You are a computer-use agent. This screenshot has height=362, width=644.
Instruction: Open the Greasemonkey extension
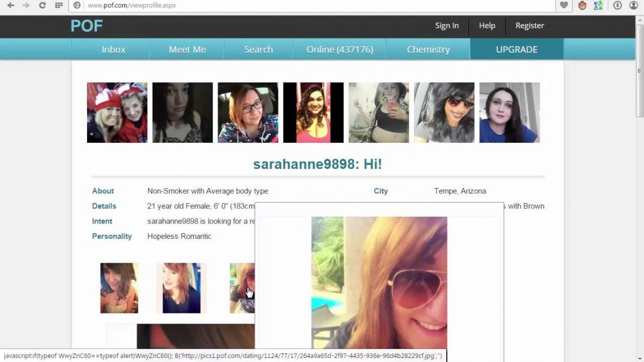coord(582,6)
